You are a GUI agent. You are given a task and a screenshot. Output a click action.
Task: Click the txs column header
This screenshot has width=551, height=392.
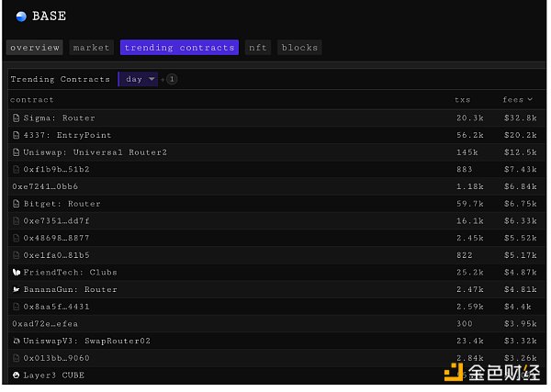pyautogui.click(x=463, y=100)
